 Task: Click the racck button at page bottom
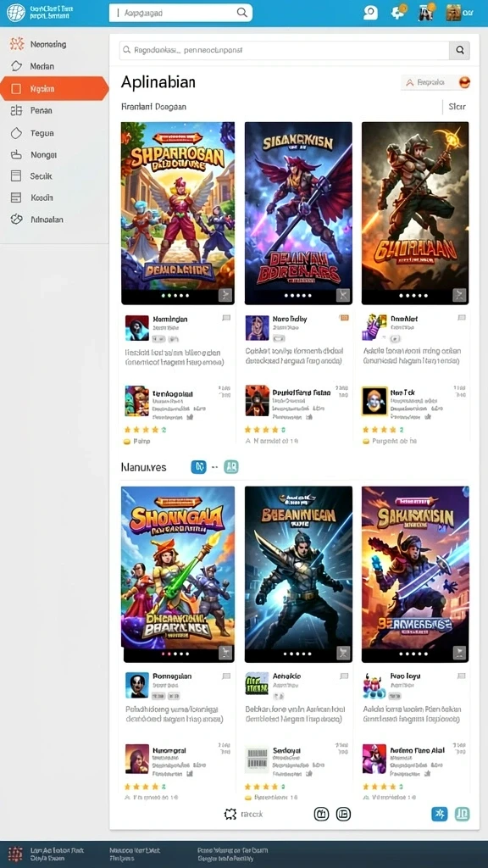tap(244, 815)
